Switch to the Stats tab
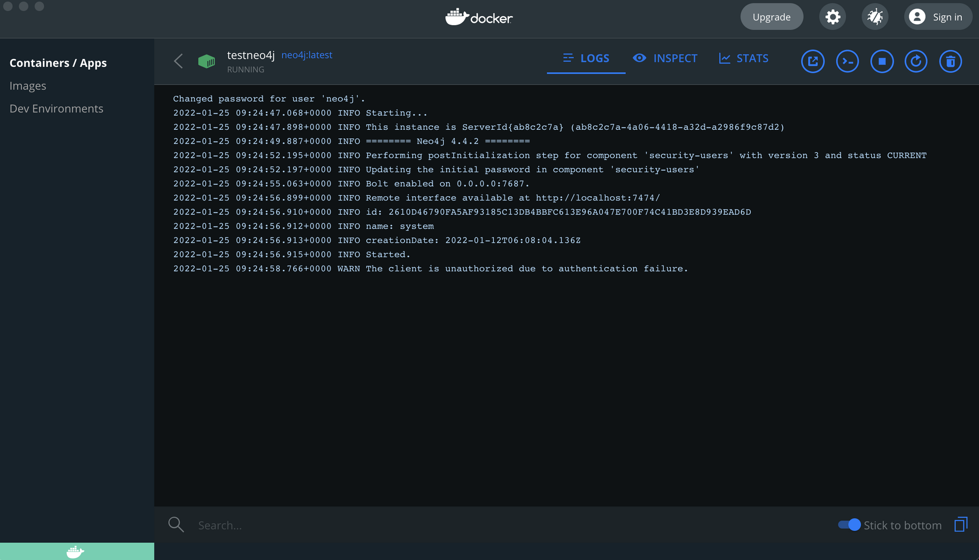This screenshot has width=979, height=560. tap(743, 59)
